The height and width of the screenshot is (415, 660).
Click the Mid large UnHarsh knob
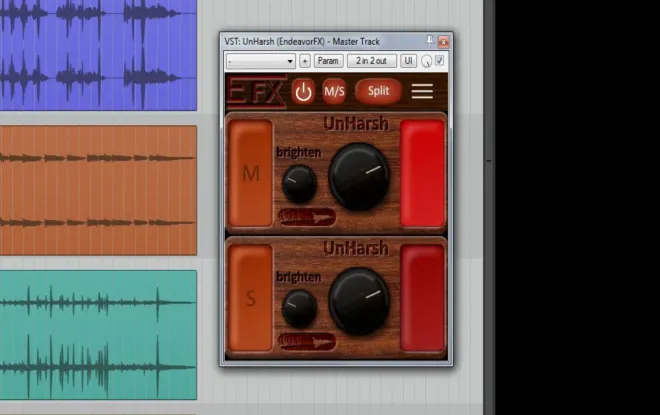coord(359,176)
